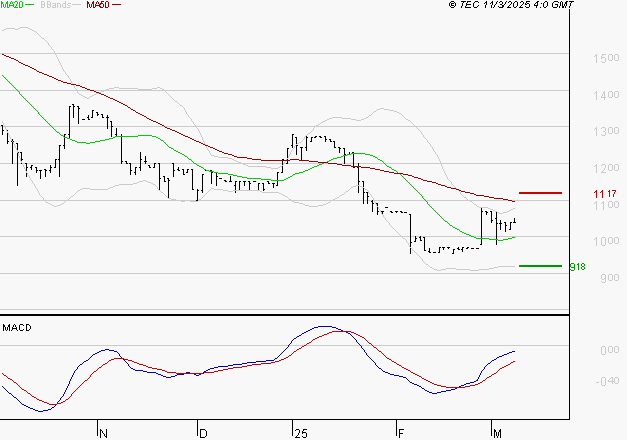Click the green support level line marker
This screenshot has width=627, height=440.
click(541, 266)
